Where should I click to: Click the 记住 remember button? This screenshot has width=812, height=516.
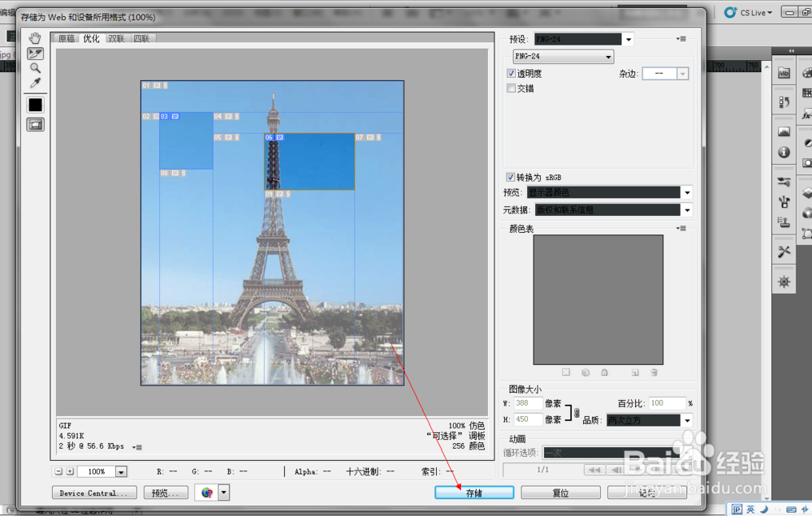[x=647, y=492]
